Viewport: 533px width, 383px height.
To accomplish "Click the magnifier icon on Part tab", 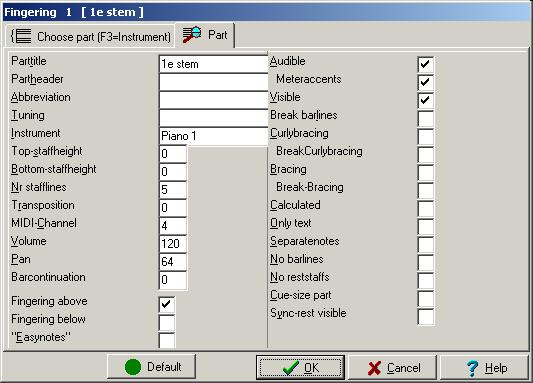I will pos(192,35).
